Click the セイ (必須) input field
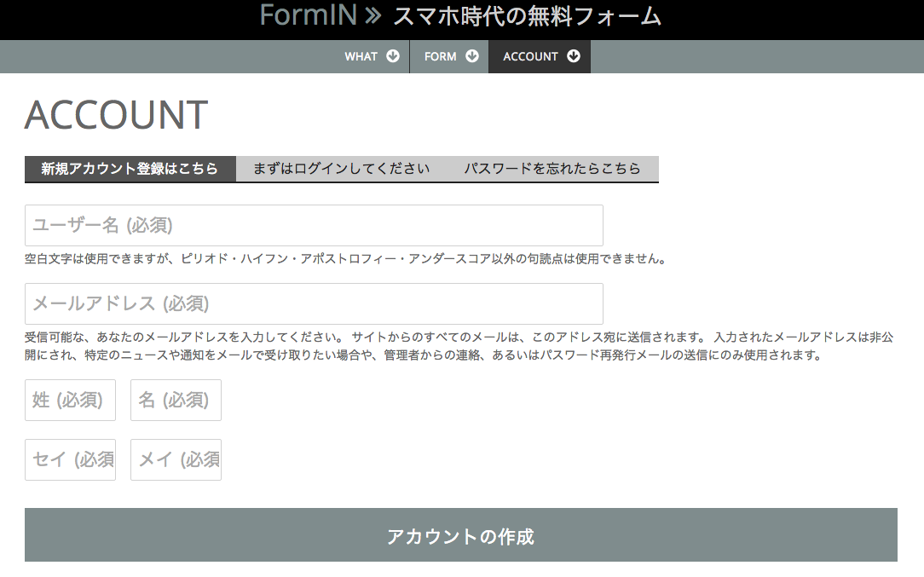Viewport: 924px width, 577px height. coord(70,459)
